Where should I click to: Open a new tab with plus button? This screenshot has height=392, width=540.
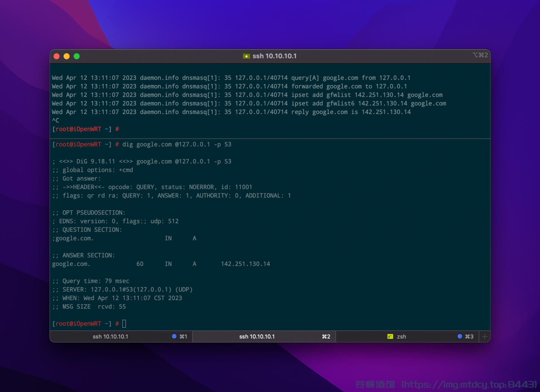(x=484, y=336)
